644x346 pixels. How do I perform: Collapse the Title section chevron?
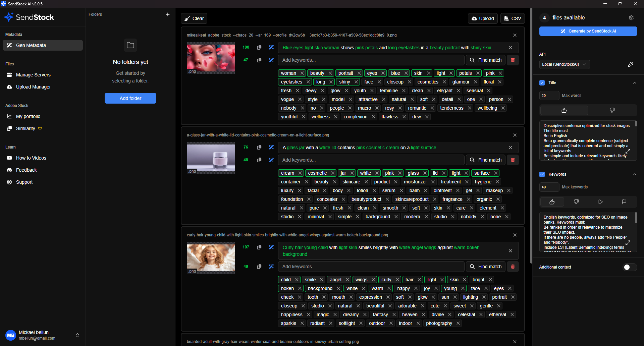tap(634, 83)
